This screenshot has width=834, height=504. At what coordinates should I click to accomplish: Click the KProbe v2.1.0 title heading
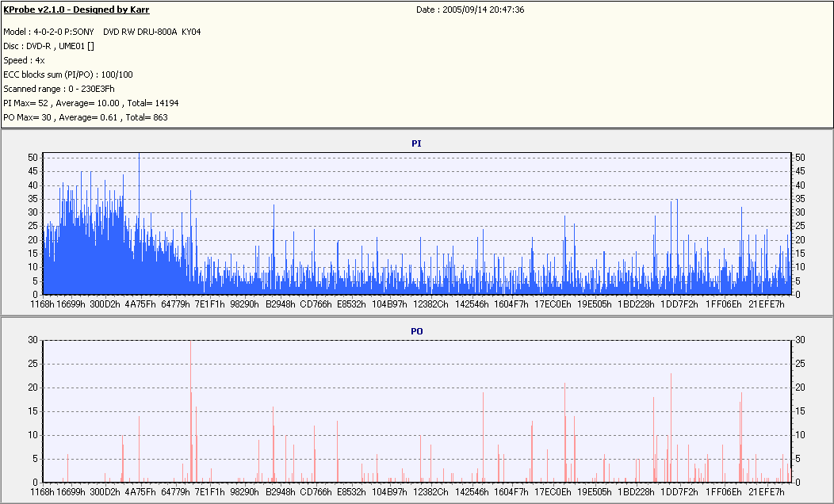[x=76, y=10]
